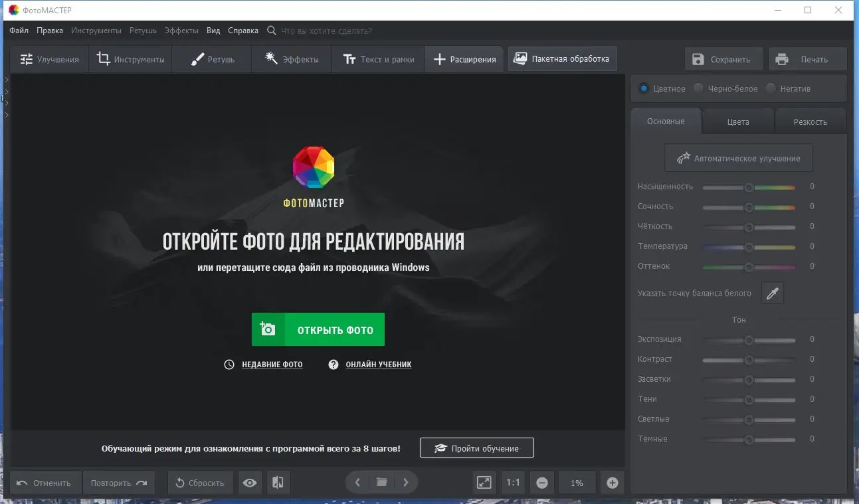Open the split-screen photo comparison view

coord(278,483)
